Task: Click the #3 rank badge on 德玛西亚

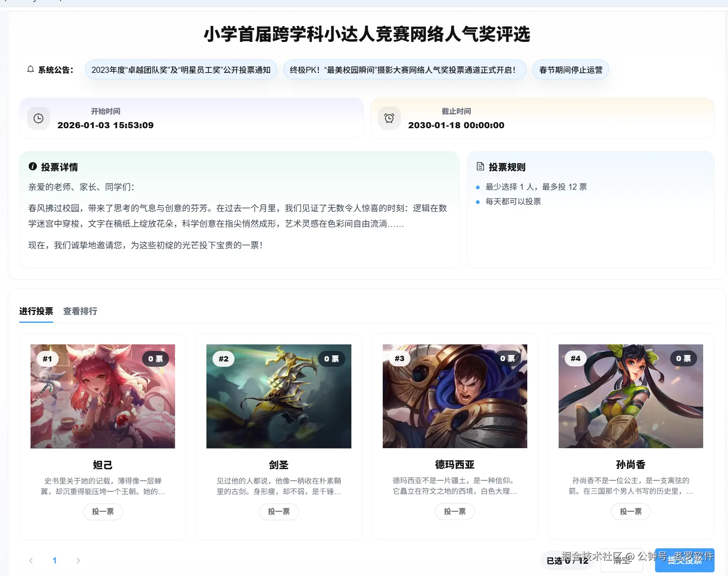Action: (x=399, y=359)
